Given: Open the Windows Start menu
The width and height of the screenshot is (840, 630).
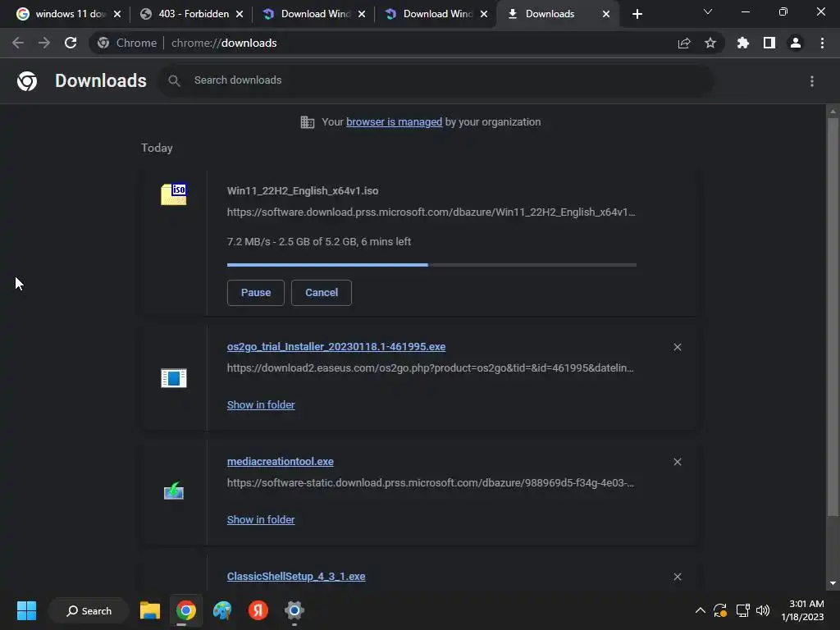Looking at the screenshot, I should point(26,610).
